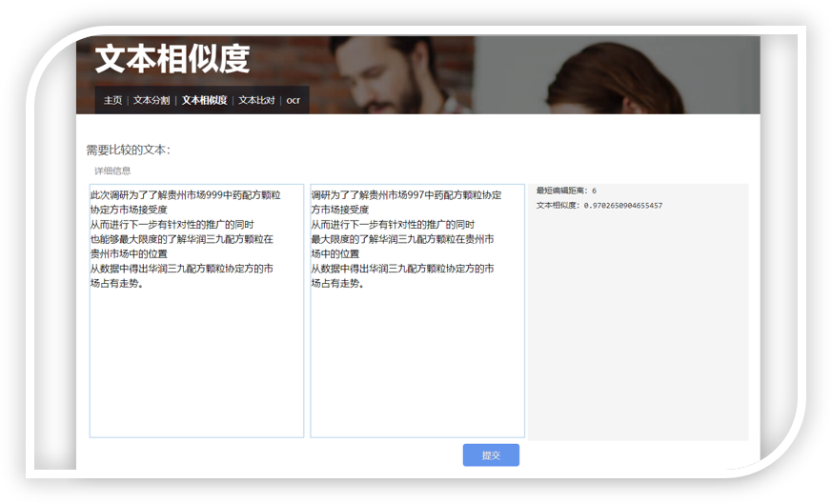
Task: Open the 文本比对 page
Action: tap(256, 100)
